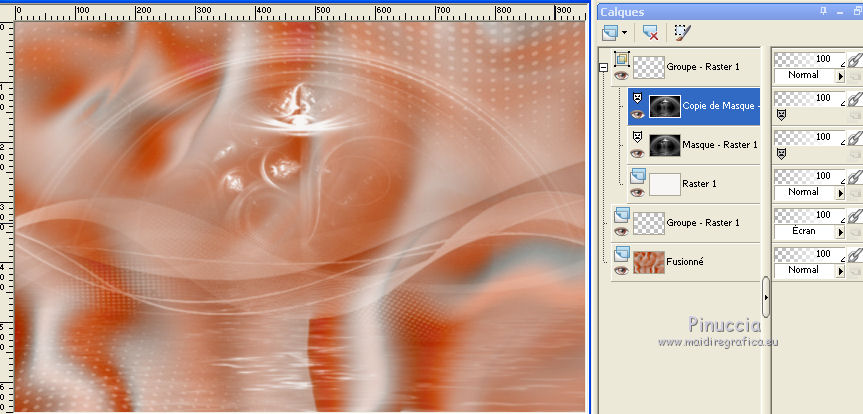
Task: Click the opacity slider of Raster 1 layer
Action: (x=810, y=176)
